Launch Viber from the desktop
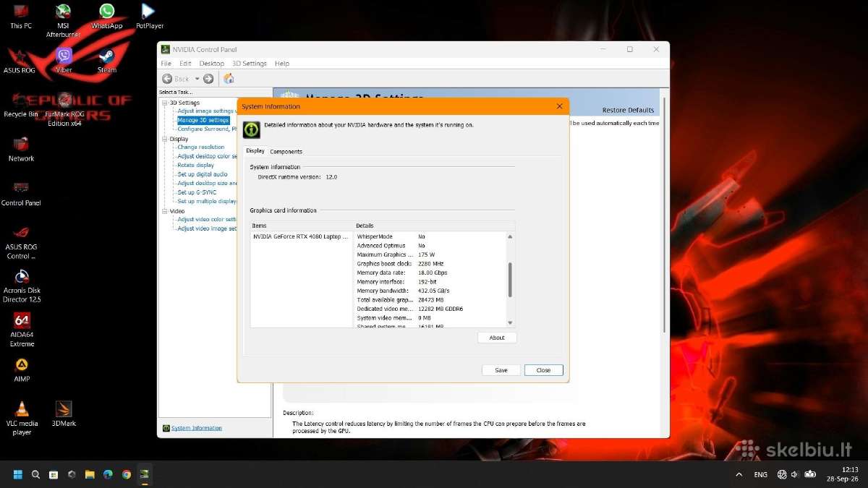 (64, 61)
